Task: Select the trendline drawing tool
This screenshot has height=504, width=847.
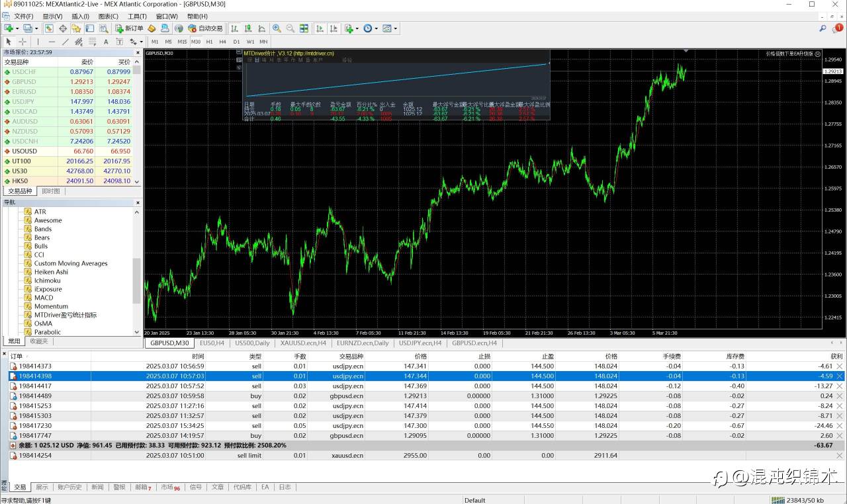Action: (66, 42)
